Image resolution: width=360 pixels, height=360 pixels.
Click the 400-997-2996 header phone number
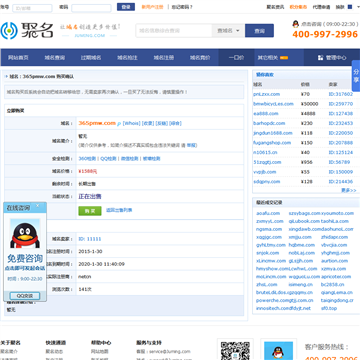[325, 34]
